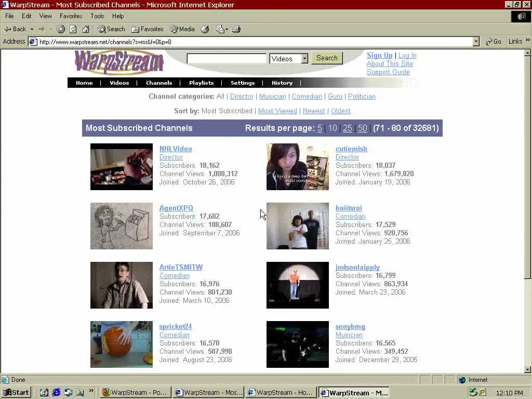The width and height of the screenshot is (532, 399).
Task: Open the History navigation tab
Action: (282, 83)
